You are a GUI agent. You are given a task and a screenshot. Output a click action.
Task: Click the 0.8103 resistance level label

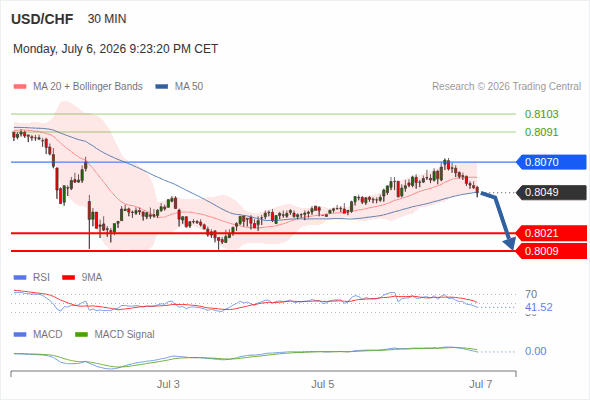(541, 114)
